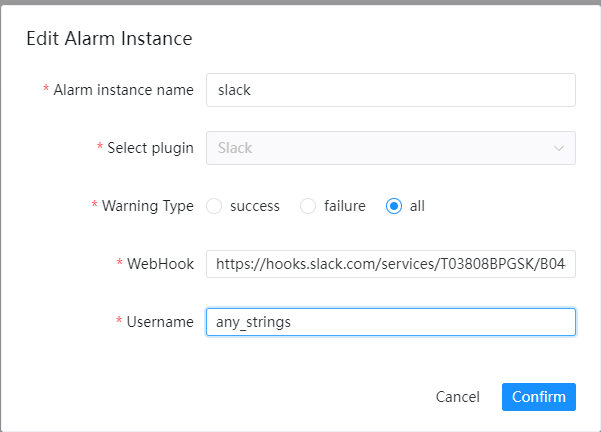The height and width of the screenshot is (432, 601).
Task: Click the Select plugin label
Action: (x=150, y=148)
